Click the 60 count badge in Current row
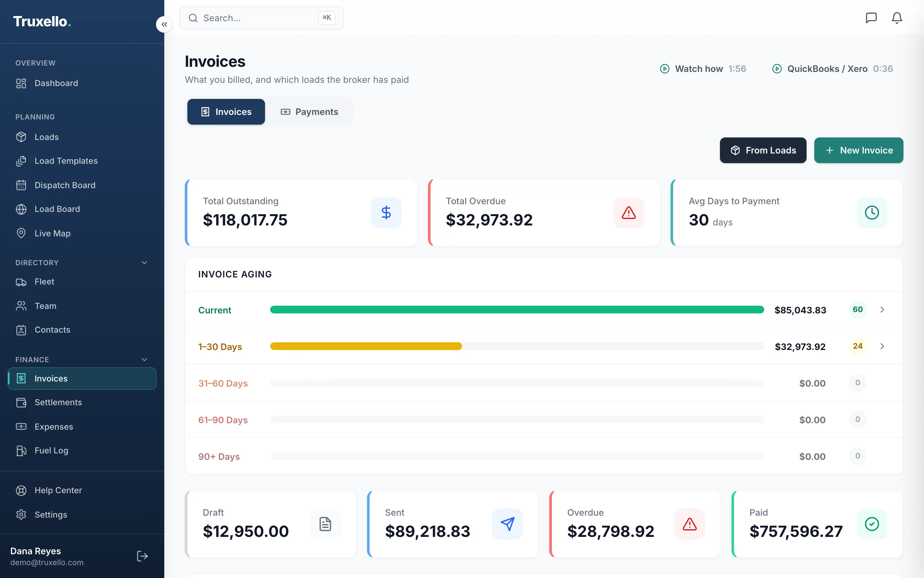The image size is (924, 578). click(858, 310)
